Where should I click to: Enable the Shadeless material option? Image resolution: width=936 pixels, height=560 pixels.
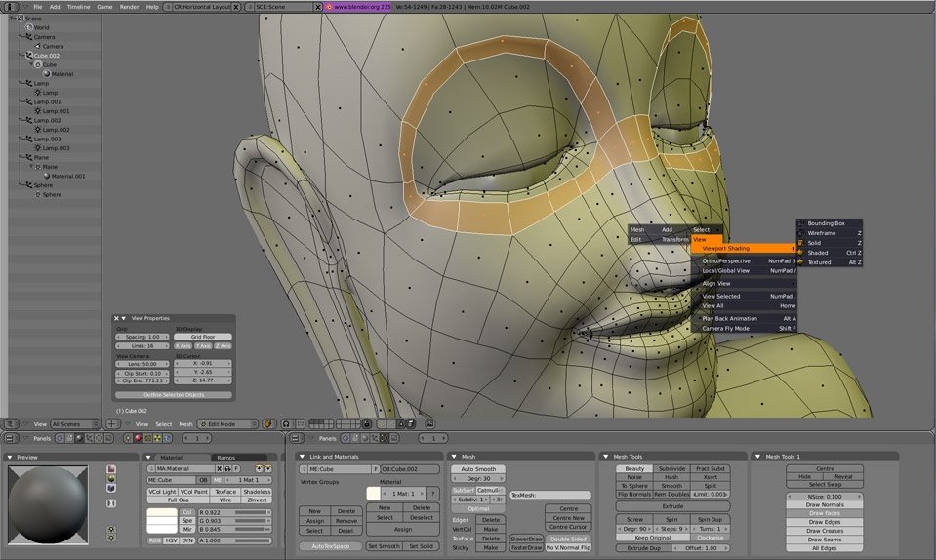[257, 492]
